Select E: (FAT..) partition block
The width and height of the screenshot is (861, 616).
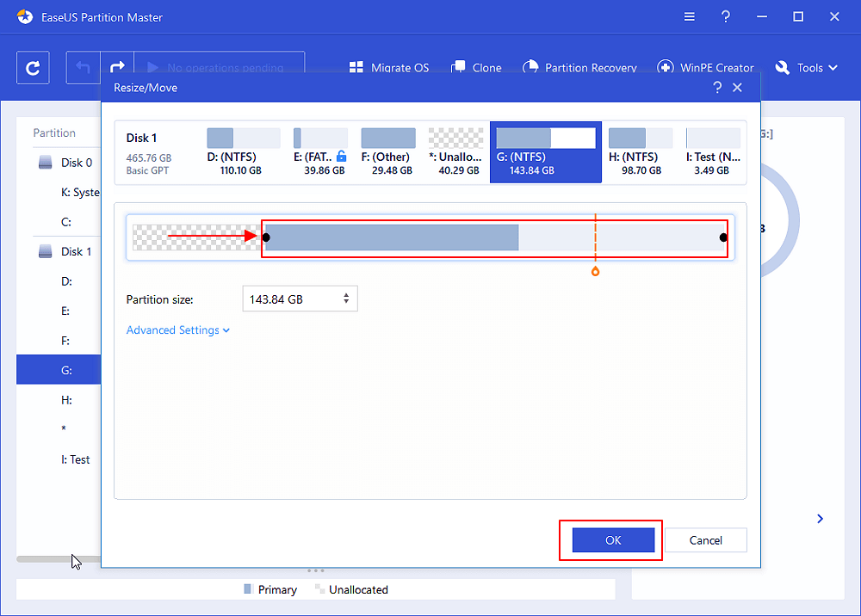tap(320, 152)
